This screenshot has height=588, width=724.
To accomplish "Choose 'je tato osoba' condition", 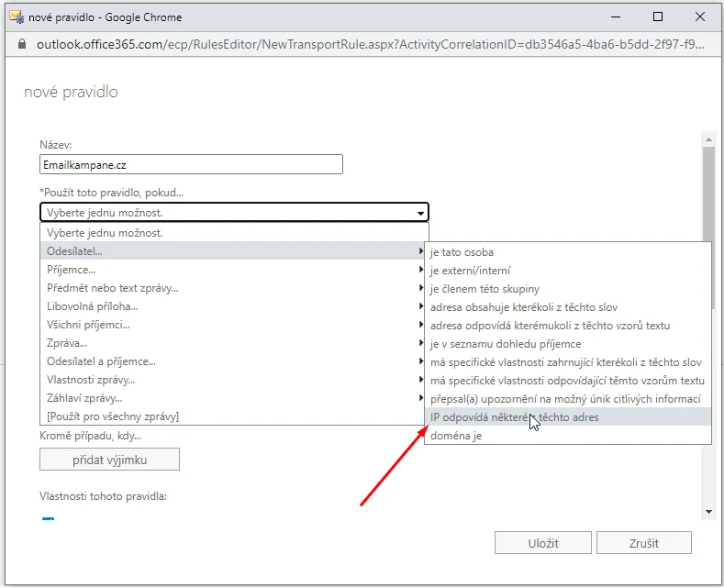I will pos(568,252).
